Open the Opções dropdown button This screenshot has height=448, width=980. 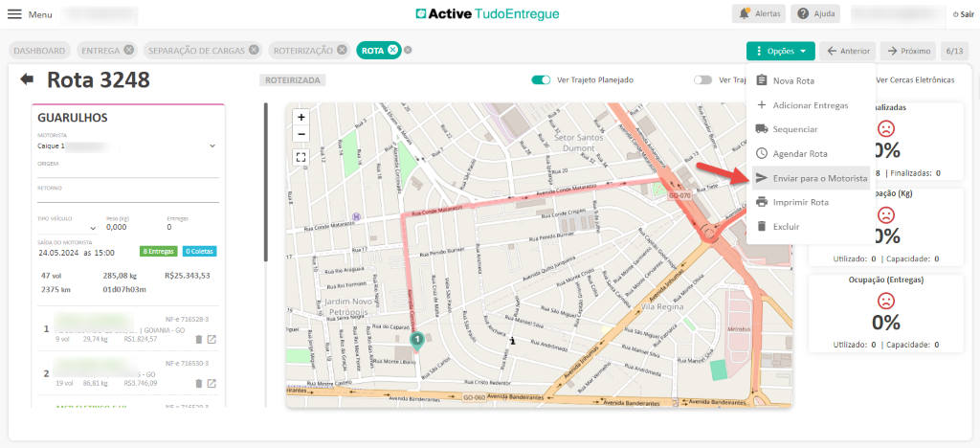781,52
